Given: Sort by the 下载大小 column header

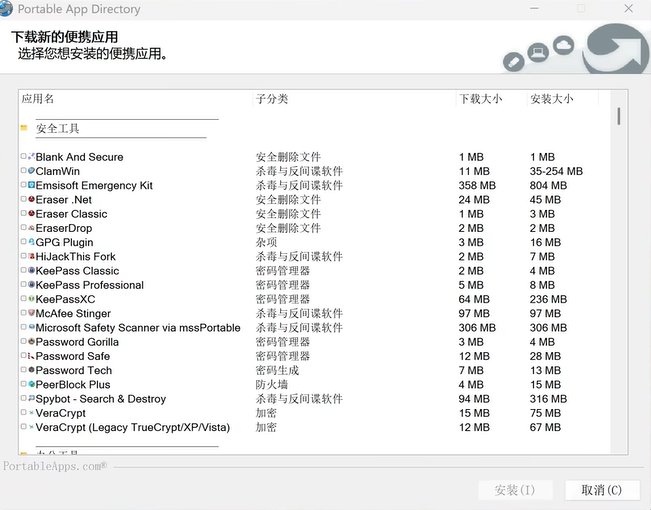Looking at the screenshot, I should coord(491,99).
